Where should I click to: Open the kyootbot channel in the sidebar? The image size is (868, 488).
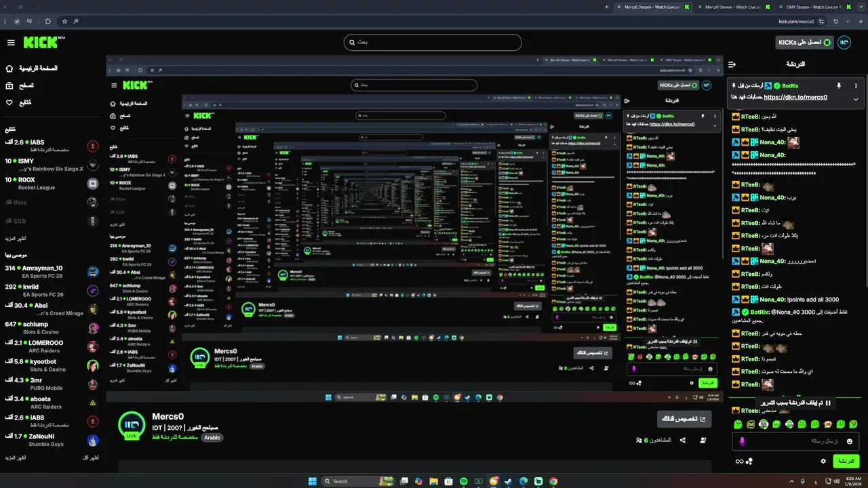click(x=52, y=365)
